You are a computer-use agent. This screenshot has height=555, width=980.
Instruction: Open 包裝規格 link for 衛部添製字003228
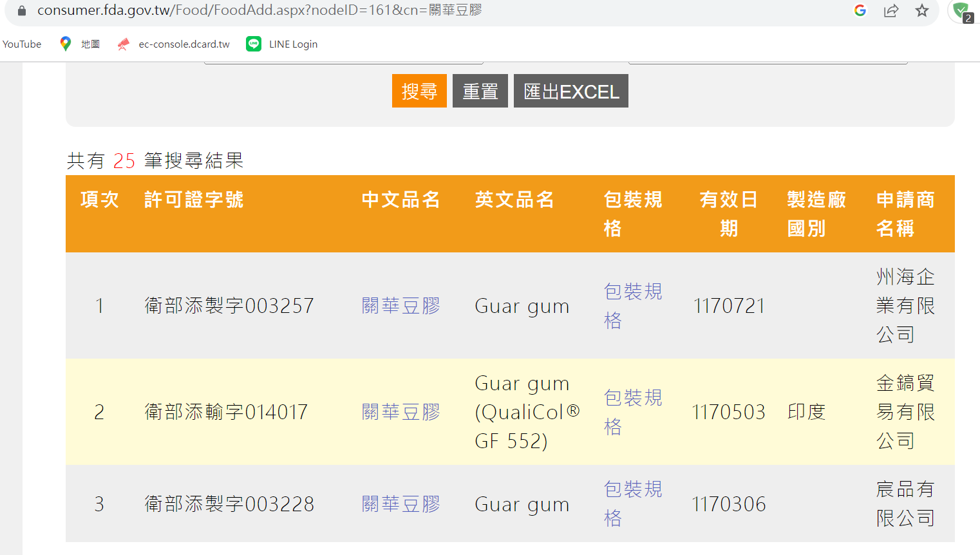(x=633, y=503)
